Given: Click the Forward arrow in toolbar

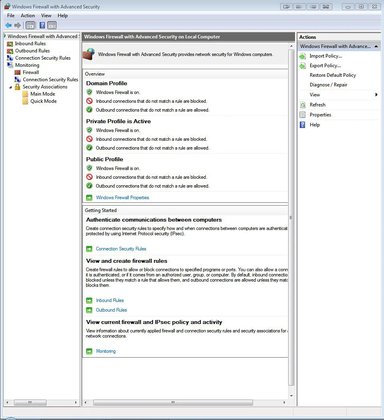Looking at the screenshot, I should coord(18,25).
